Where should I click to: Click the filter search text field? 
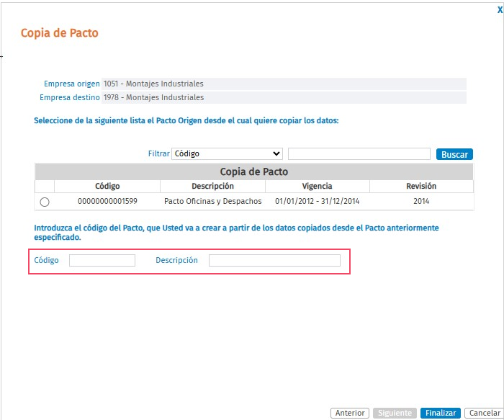(x=359, y=153)
